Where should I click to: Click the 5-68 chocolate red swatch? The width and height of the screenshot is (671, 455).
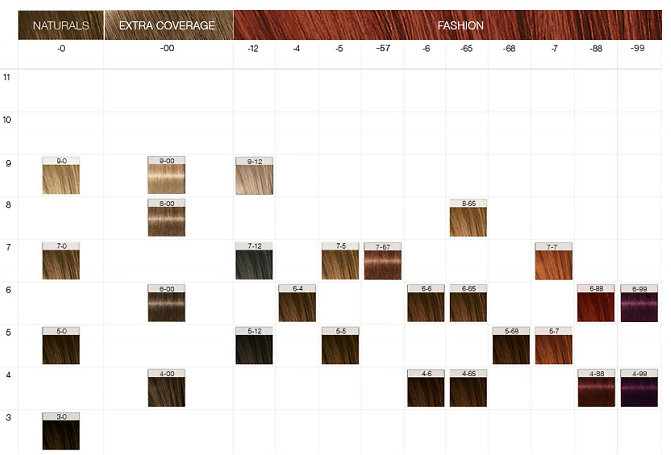tap(511, 346)
